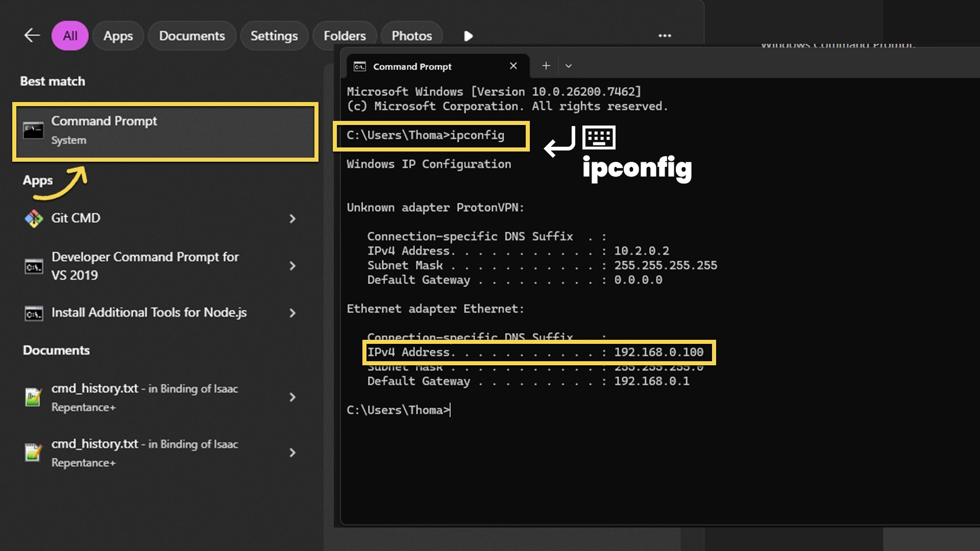Click the first cmd_history.txt file icon
980x551 pixels.
click(x=33, y=397)
